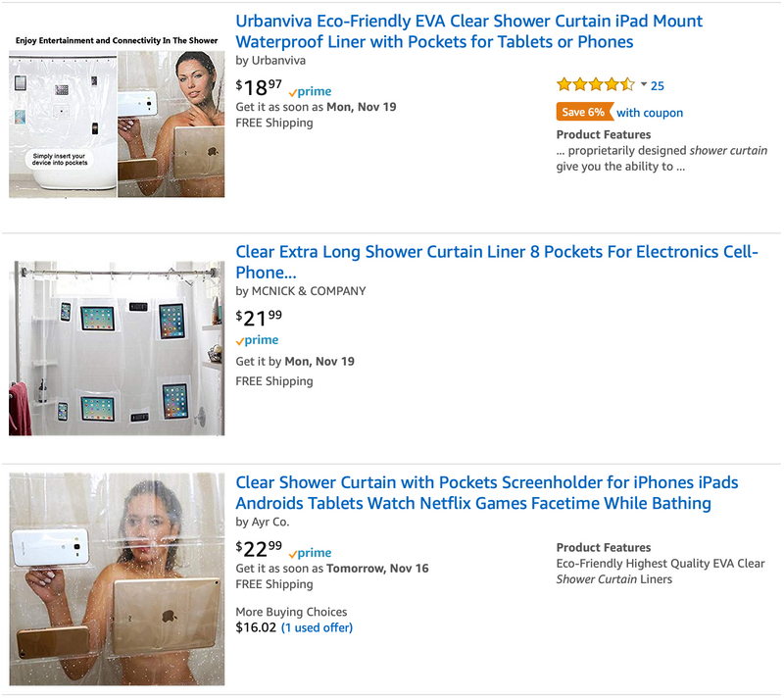Click the Prime badge beside the $18.97 price
The height and width of the screenshot is (699, 784).
pos(311,90)
